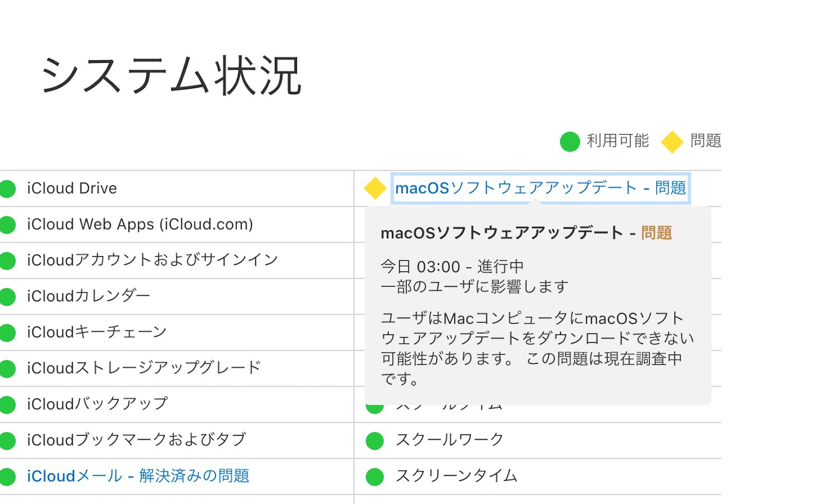
Task: Click the green dot for iCloudバックアップ
Action: point(7,405)
